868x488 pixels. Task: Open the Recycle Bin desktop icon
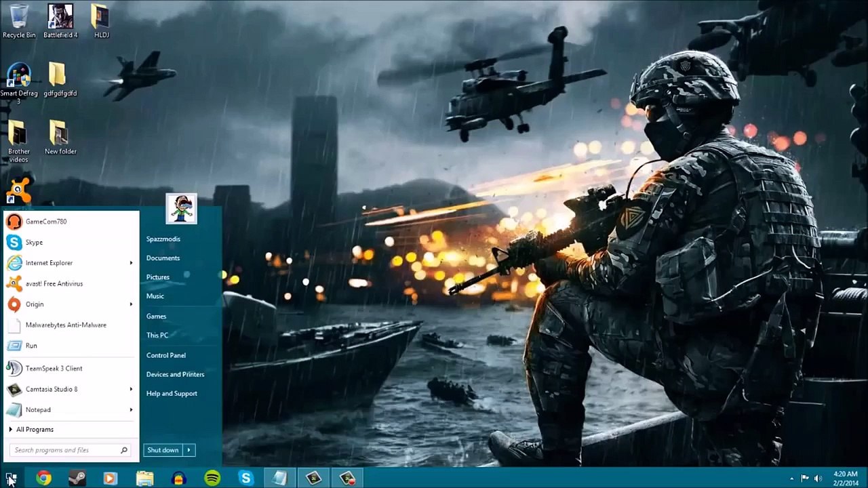coord(19,21)
